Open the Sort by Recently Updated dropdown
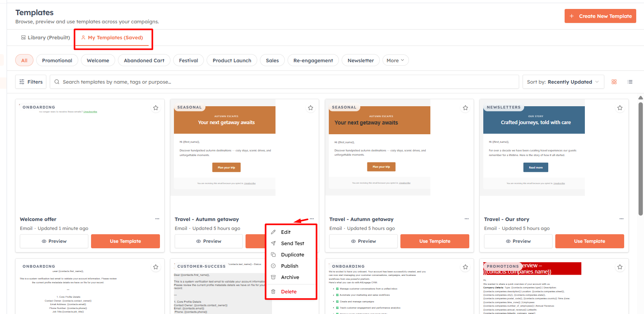This screenshot has height=314, width=644. pos(563,82)
